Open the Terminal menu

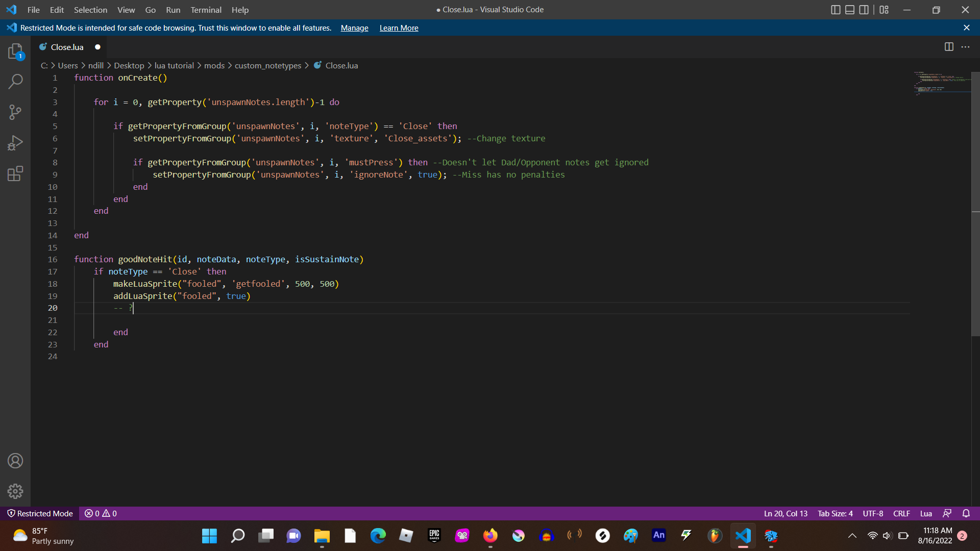pos(206,10)
